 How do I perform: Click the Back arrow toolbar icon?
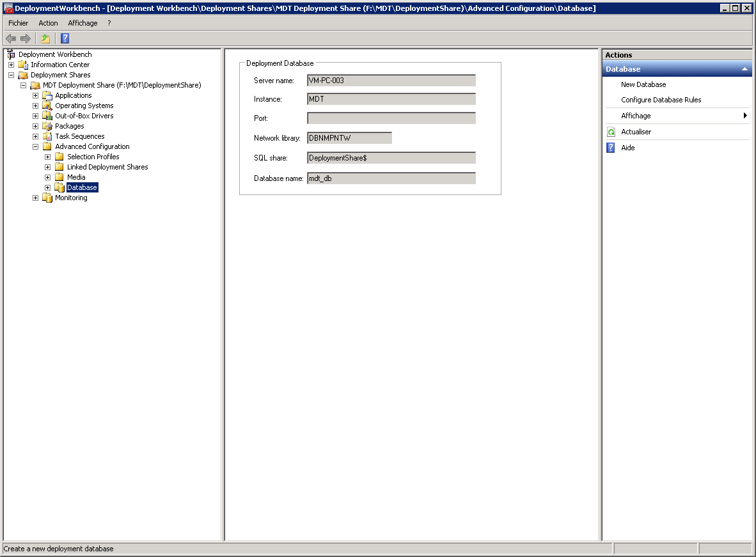click(11, 38)
